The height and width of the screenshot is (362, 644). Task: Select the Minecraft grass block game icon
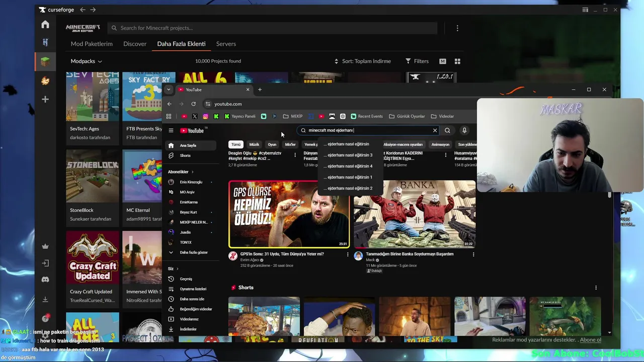pyautogui.click(x=45, y=61)
